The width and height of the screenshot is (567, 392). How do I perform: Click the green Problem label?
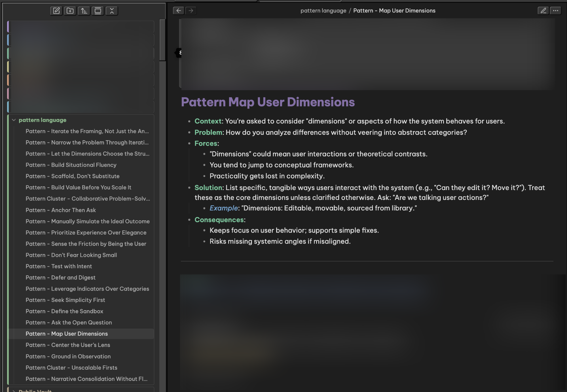pos(208,132)
